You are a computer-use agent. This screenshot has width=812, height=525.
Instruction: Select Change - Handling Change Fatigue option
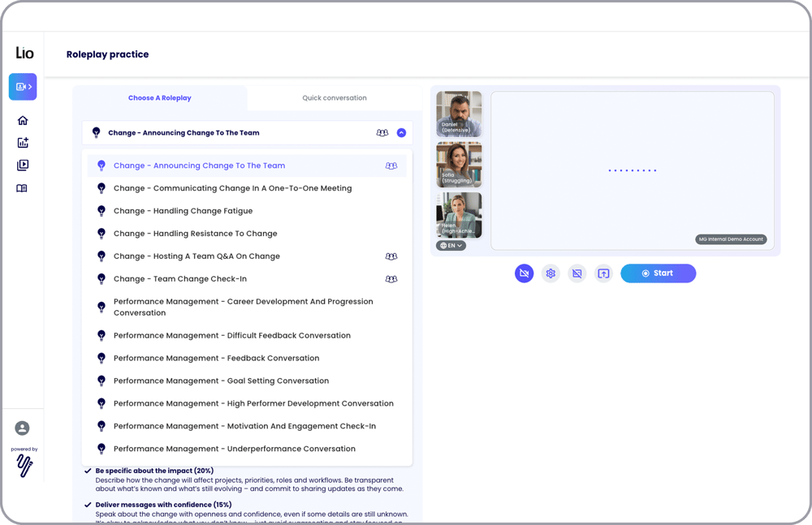pos(183,211)
